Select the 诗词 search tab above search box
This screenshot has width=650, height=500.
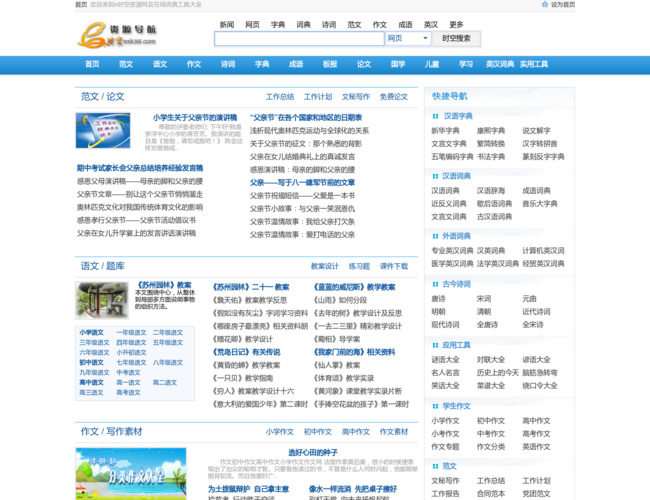[329, 24]
